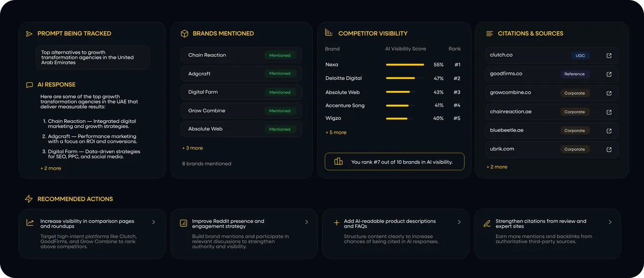Click trending chart icon on comparison pages card
This screenshot has width=644, height=278.
pos(30,222)
